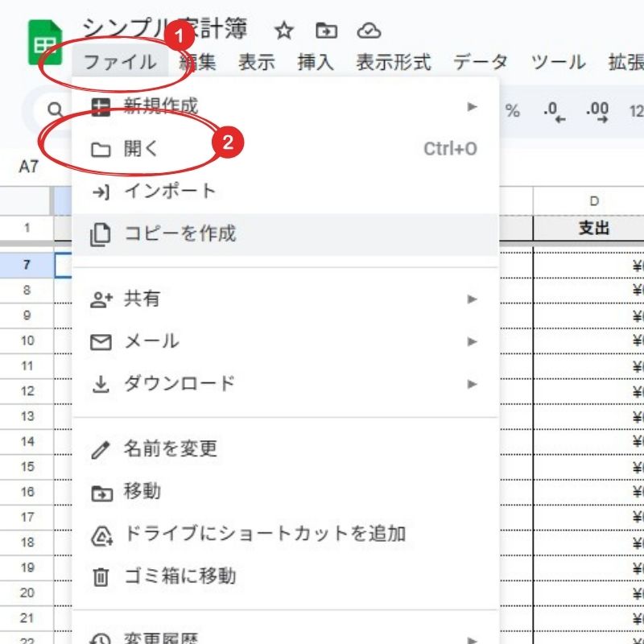Click the move-to-folder icon beside the title
The image size is (644, 644).
[x=327, y=31]
